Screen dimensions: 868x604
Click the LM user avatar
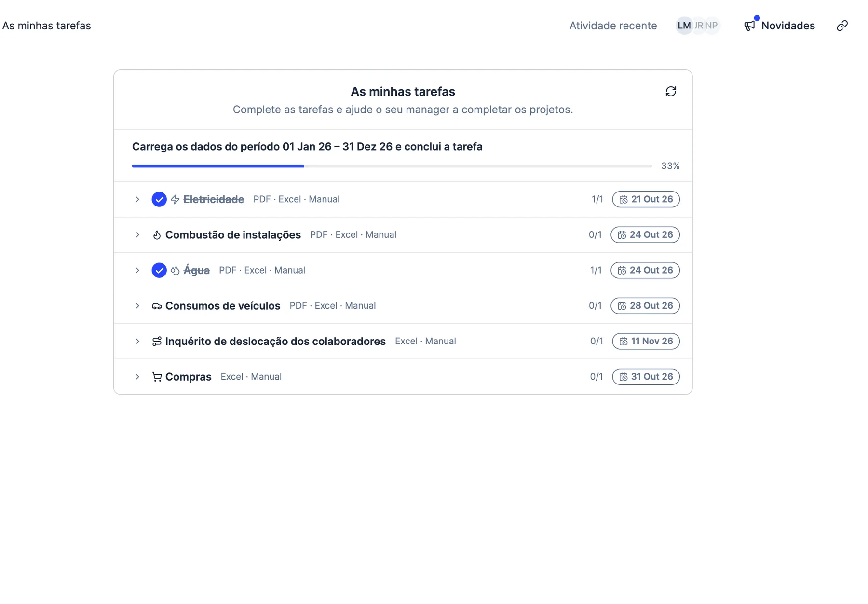[684, 26]
